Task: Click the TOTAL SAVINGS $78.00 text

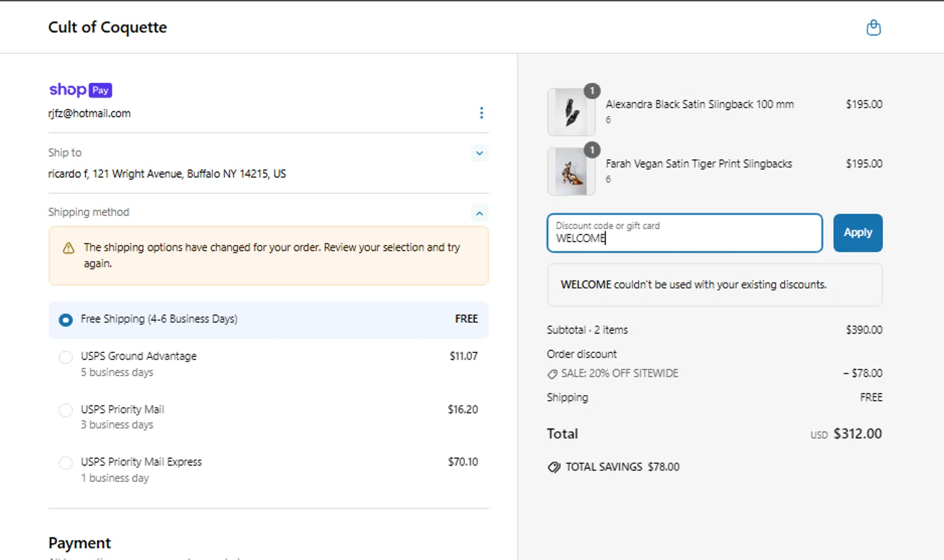Action: 622,467
